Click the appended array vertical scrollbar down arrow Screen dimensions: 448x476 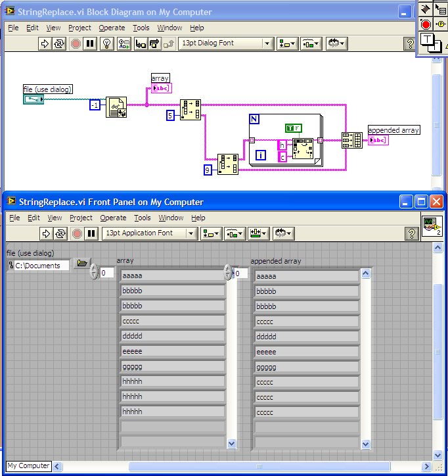(366, 444)
